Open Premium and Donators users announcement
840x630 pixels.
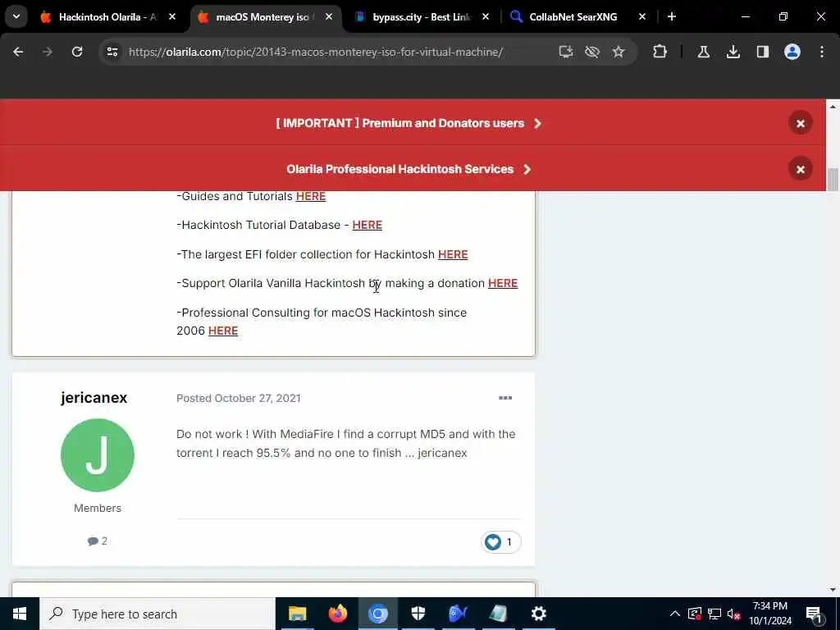tap(409, 123)
